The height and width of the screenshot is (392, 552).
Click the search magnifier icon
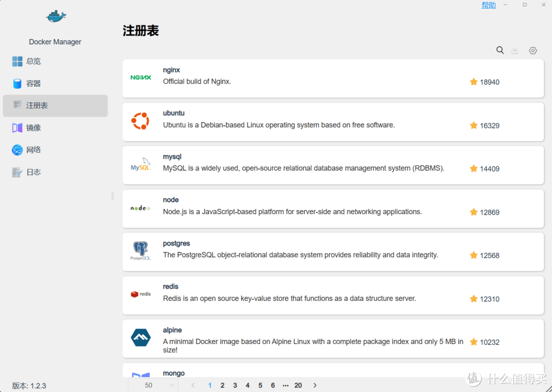[500, 50]
